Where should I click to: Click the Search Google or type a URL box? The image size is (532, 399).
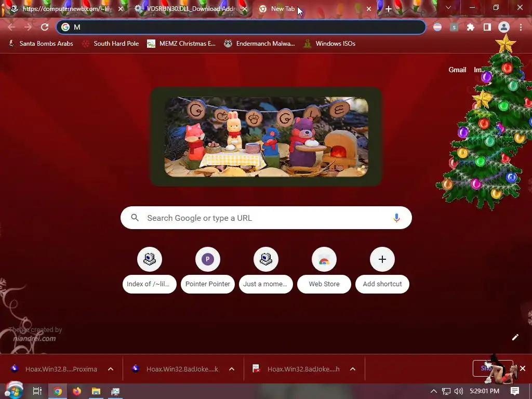tap(266, 218)
